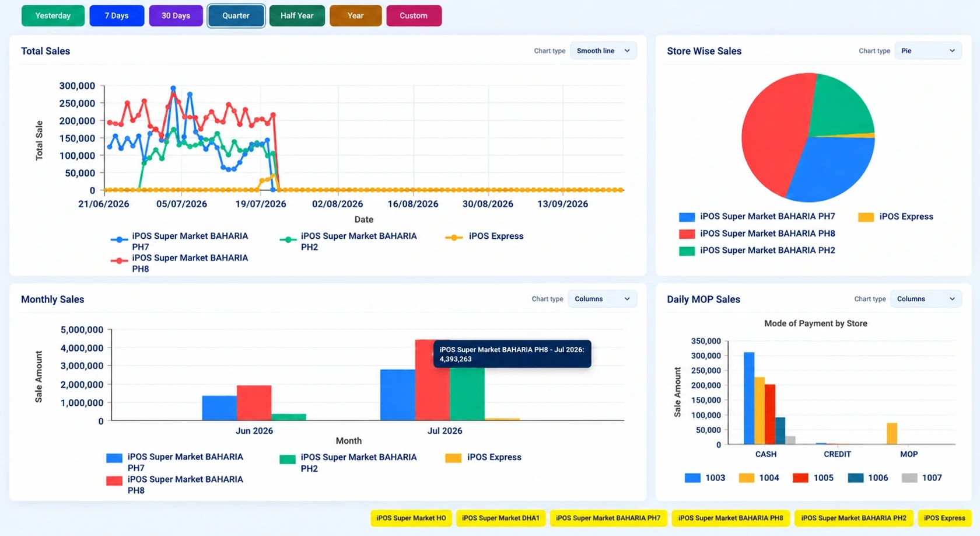The image size is (980, 536).
Task: Select the iPOS Express store chip
Action: click(944, 518)
